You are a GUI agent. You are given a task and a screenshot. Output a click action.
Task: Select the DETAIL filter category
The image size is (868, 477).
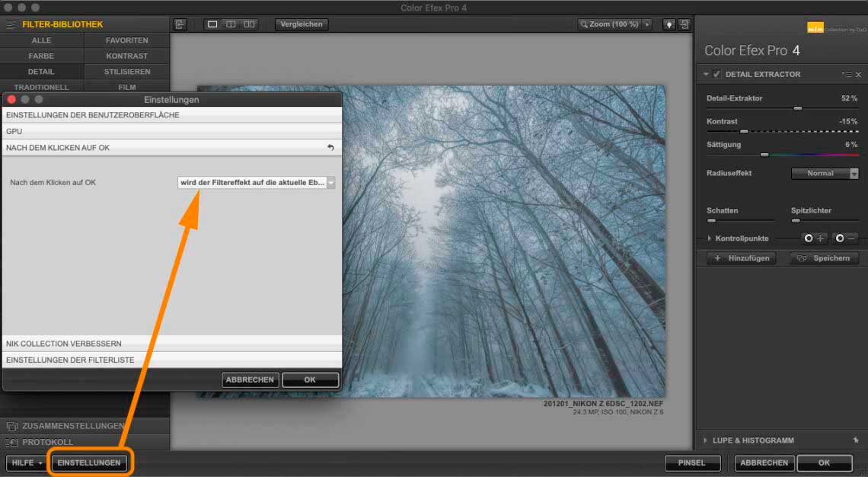[42, 72]
